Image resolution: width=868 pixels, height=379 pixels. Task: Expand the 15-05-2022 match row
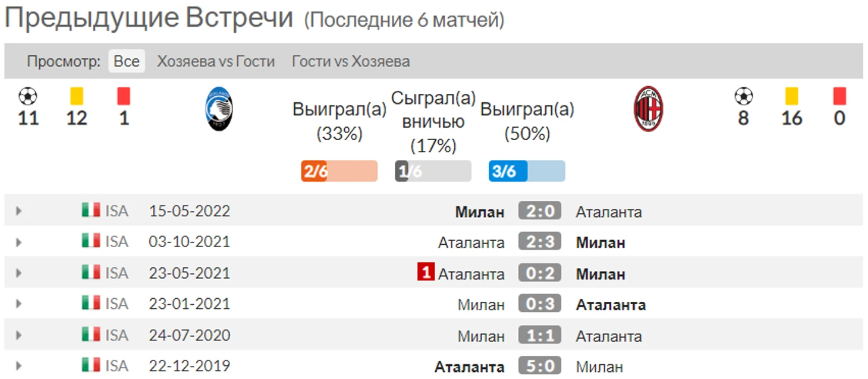point(19,210)
